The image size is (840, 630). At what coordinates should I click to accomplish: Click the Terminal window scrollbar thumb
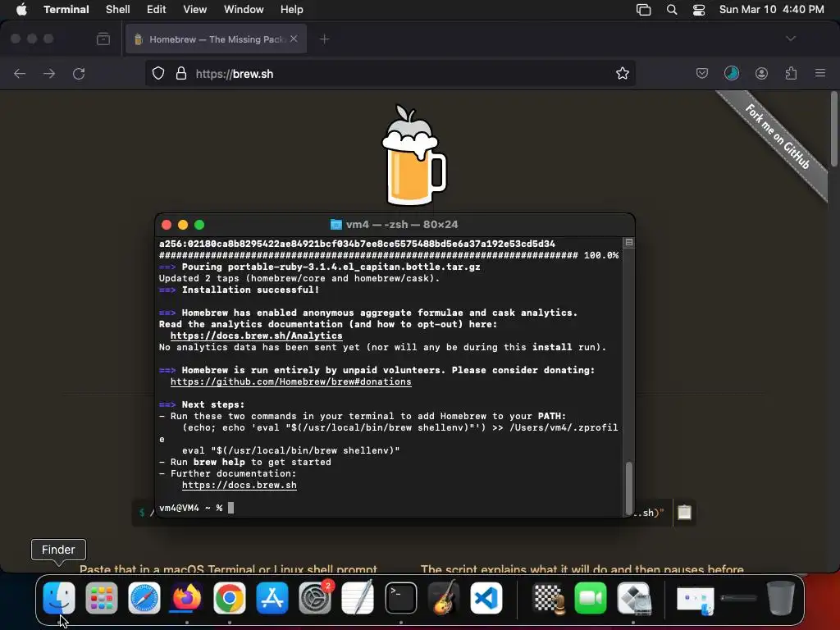[x=629, y=487]
